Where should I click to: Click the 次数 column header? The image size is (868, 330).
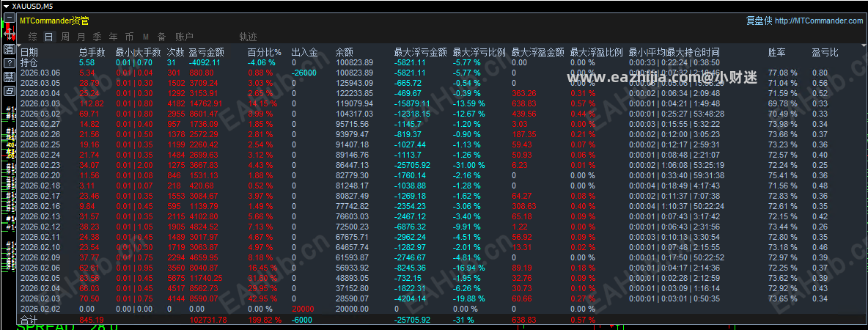[x=176, y=53]
